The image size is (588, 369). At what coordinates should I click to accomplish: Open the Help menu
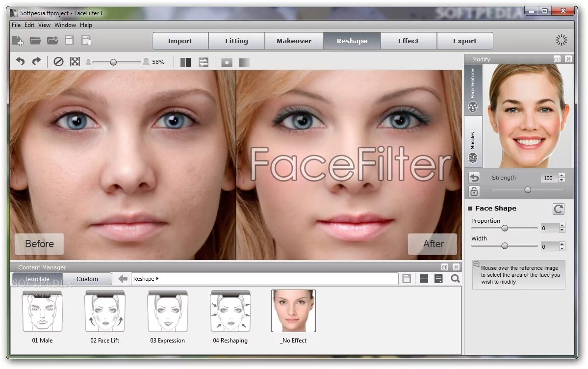point(86,25)
